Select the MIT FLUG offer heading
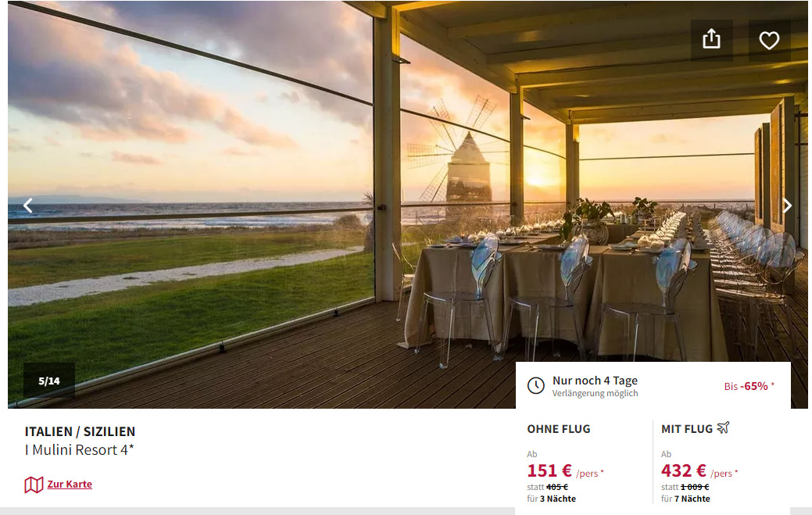Image resolution: width=812 pixels, height=515 pixels. (x=687, y=429)
